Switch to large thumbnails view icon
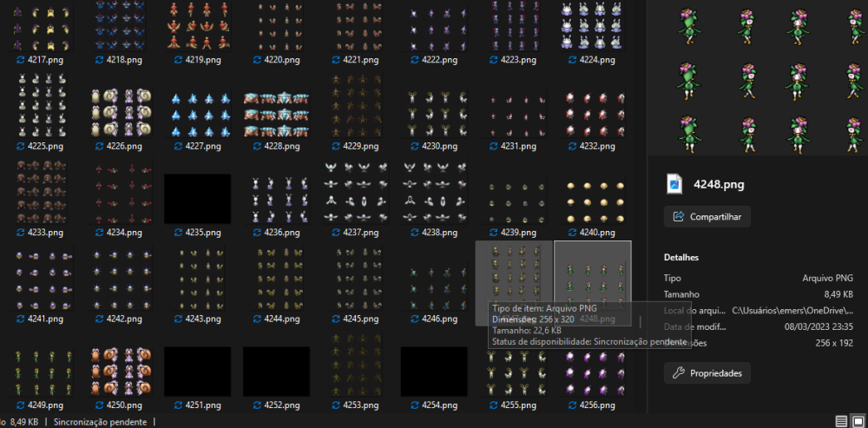The height and width of the screenshot is (428, 868). pos(858,421)
